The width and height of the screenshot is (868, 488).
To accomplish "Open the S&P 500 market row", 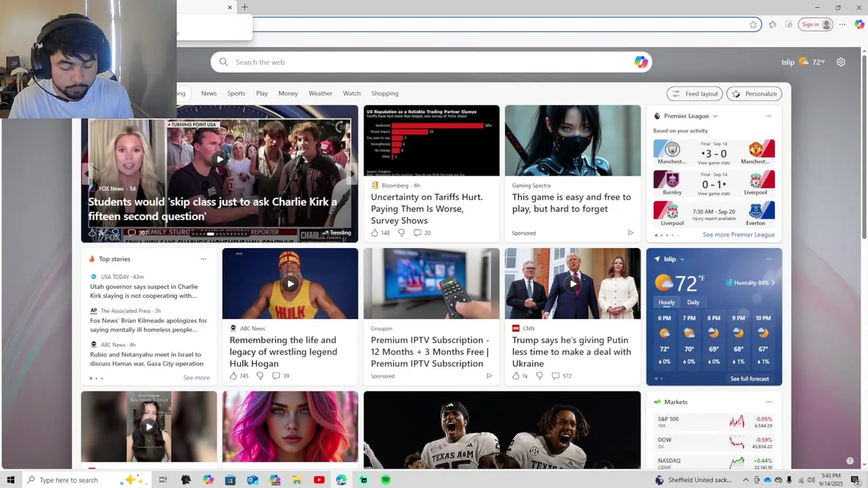I will (x=714, y=422).
